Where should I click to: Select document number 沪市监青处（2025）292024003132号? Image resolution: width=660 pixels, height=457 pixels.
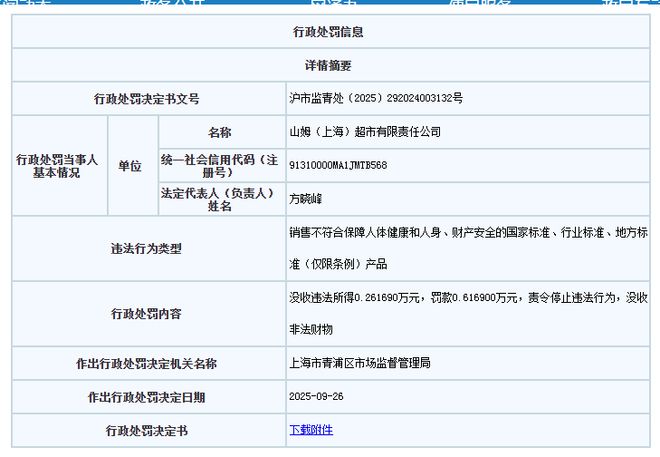tap(376, 98)
